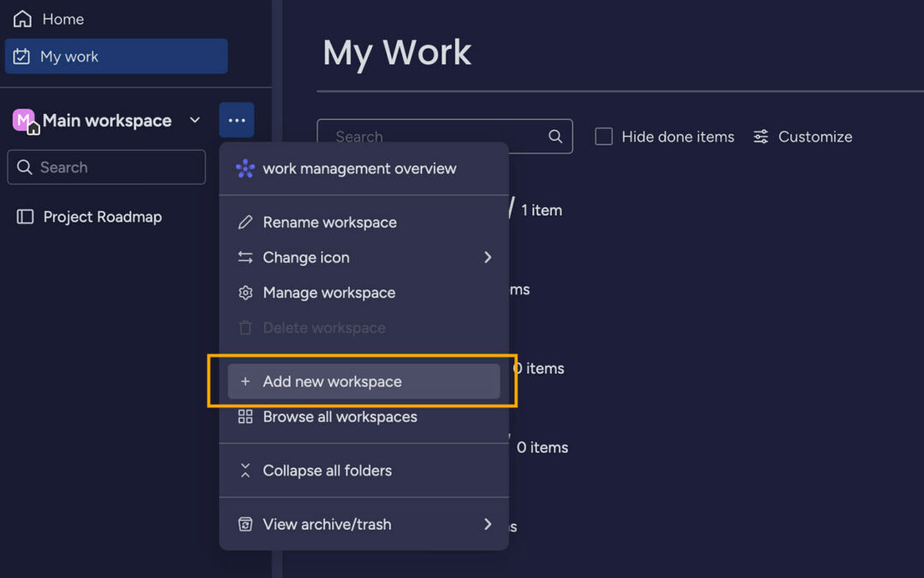
Task: Click the Main workspace avatar icon
Action: (24, 121)
